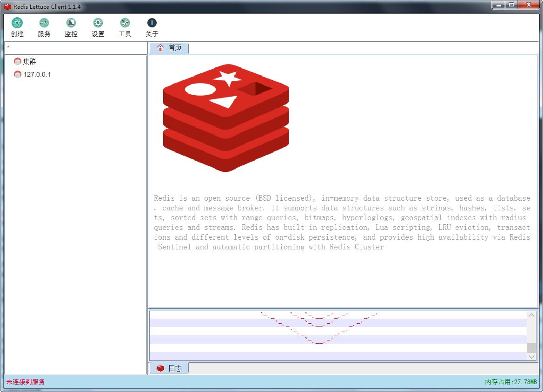Click the key filter field containing *

75,48
